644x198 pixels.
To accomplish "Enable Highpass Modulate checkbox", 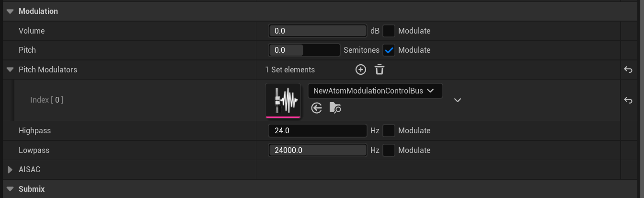I will point(389,130).
